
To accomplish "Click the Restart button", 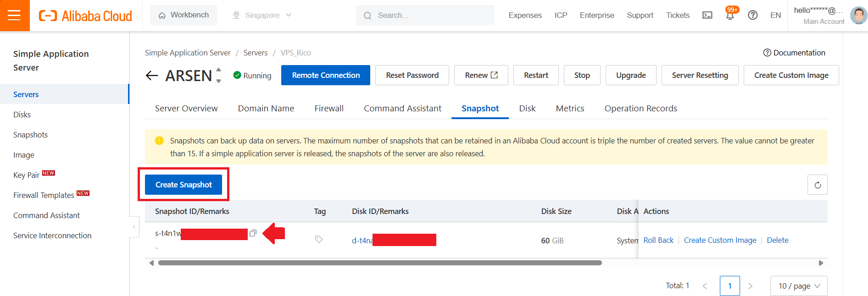I will coord(536,75).
